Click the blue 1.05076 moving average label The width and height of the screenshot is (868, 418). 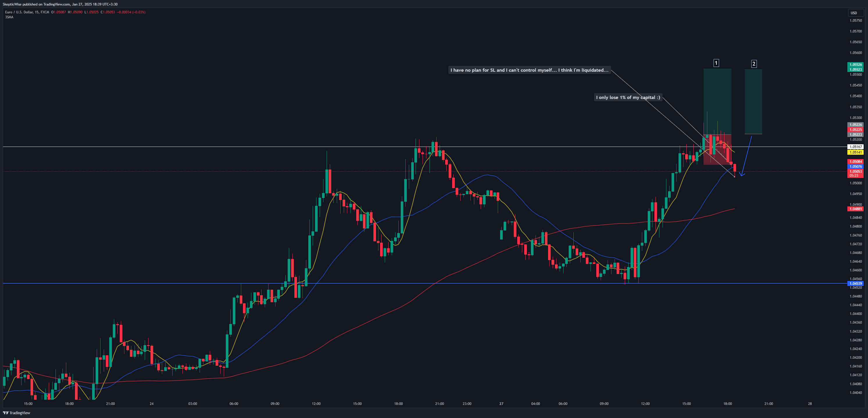click(855, 167)
